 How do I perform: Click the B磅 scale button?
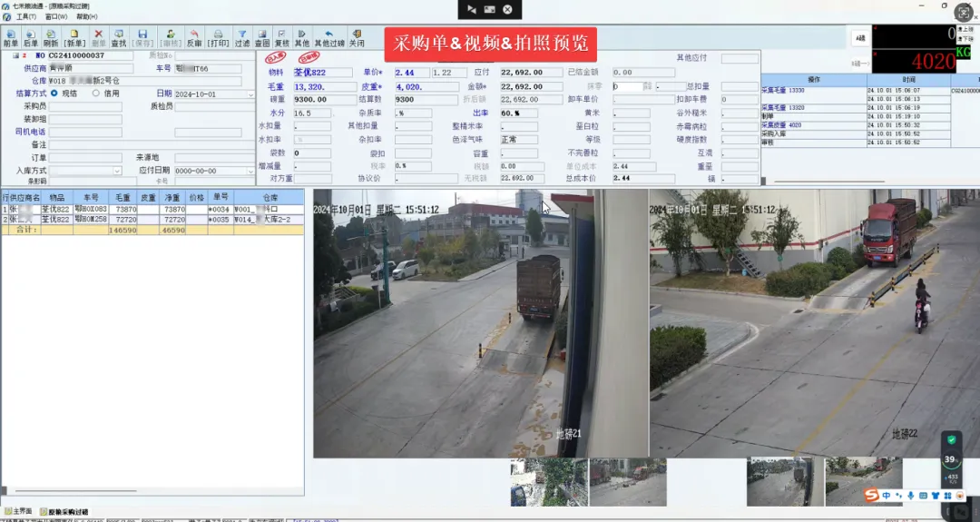pos(860,64)
